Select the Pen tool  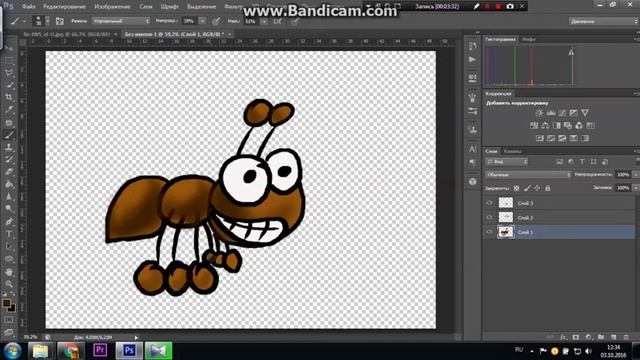[x=9, y=222]
